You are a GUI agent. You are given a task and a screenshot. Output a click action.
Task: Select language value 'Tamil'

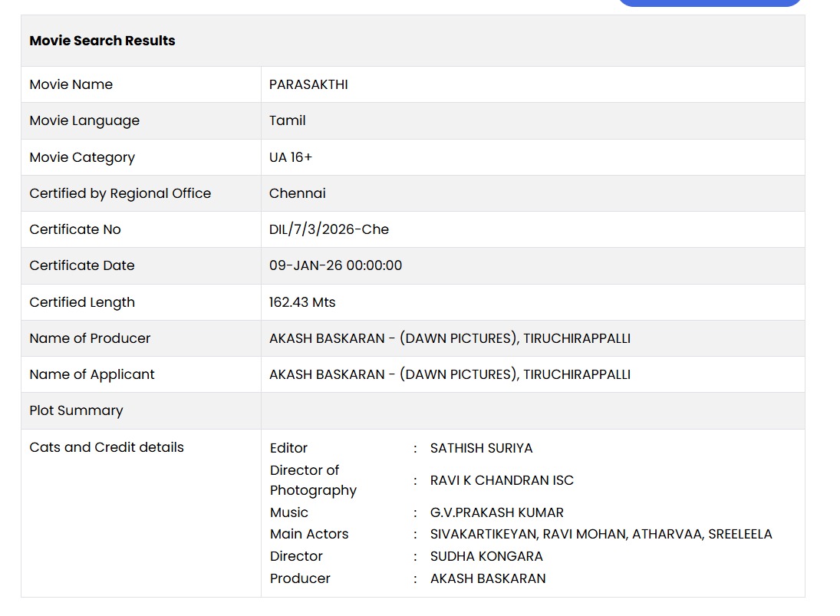[x=287, y=120]
